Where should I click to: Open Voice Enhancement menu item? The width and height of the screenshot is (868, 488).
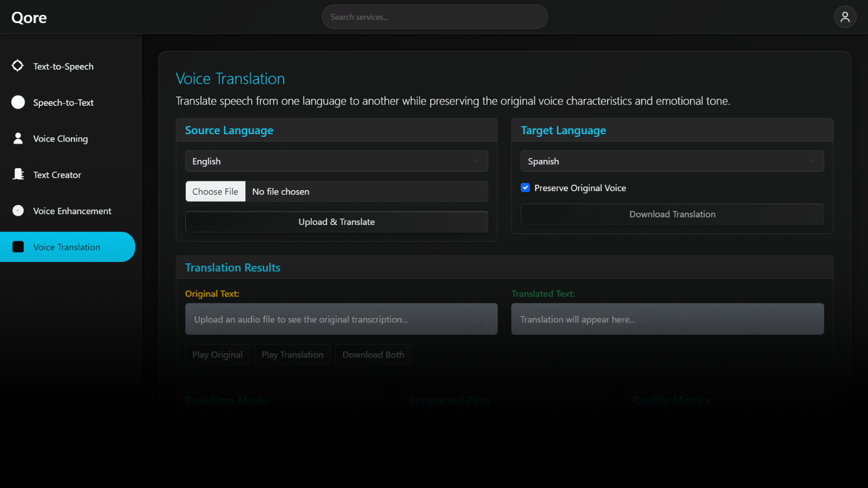pyautogui.click(x=72, y=211)
